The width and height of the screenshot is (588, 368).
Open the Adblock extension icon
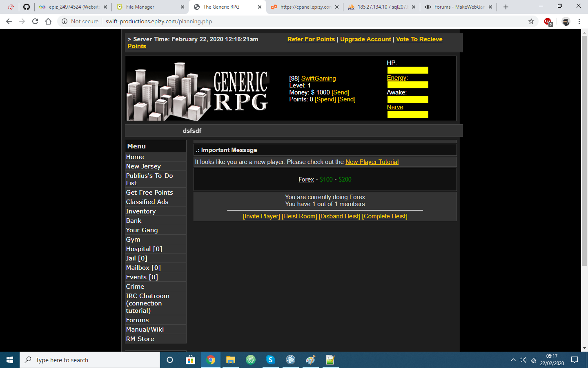click(548, 22)
